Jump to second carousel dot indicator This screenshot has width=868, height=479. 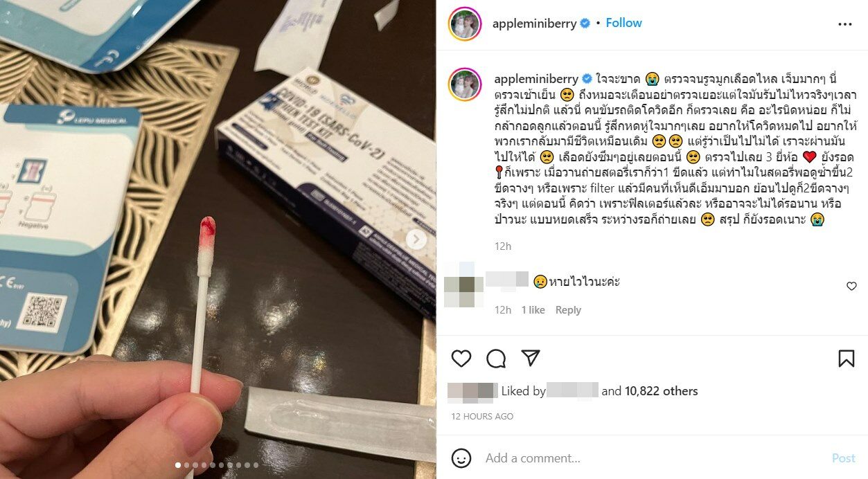(186, 465)
